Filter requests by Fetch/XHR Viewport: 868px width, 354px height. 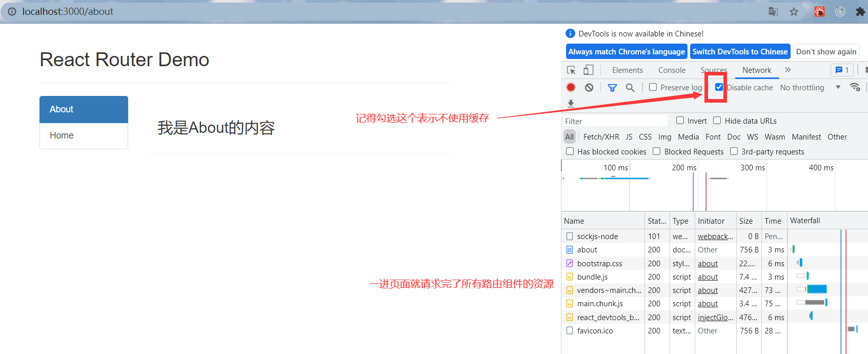click(601, 137)
